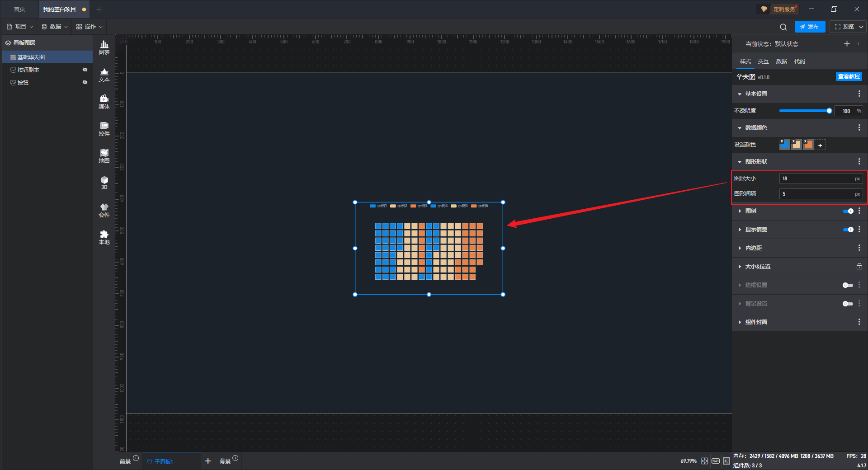Toggle visibility of 按钮 layer
The height and width of the screenshot is (470, 868).
click(x=85, y=82)
